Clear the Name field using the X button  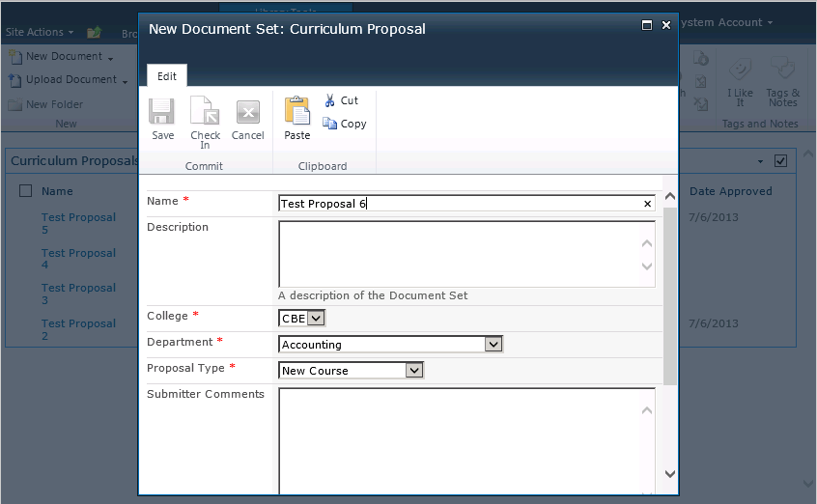click(648, 204)
